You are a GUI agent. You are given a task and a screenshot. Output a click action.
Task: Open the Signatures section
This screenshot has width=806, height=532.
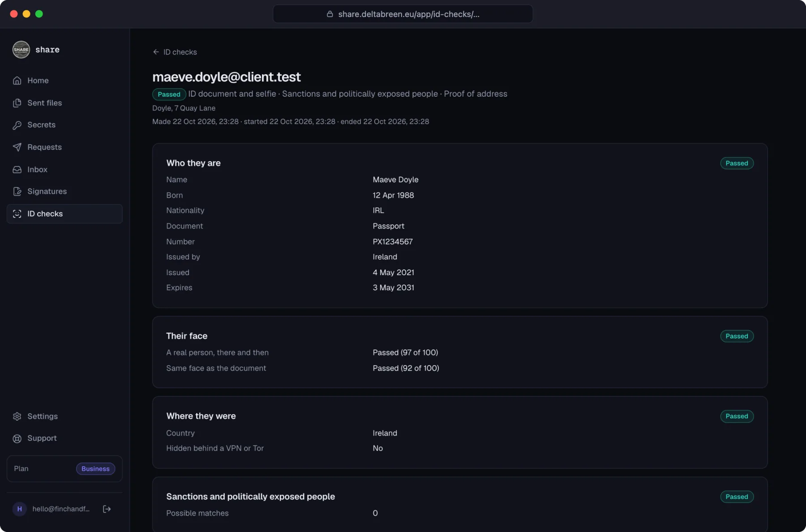(64, 192)
